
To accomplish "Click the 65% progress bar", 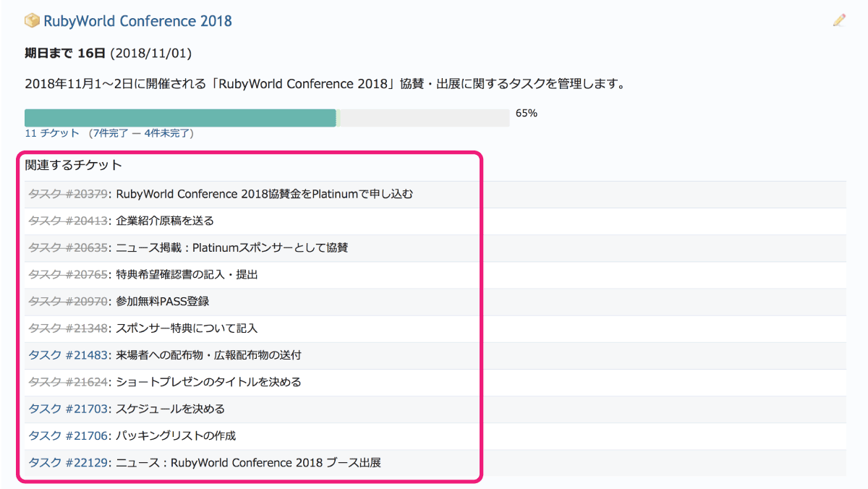I will pyautogui.click(x=267, y=118).
